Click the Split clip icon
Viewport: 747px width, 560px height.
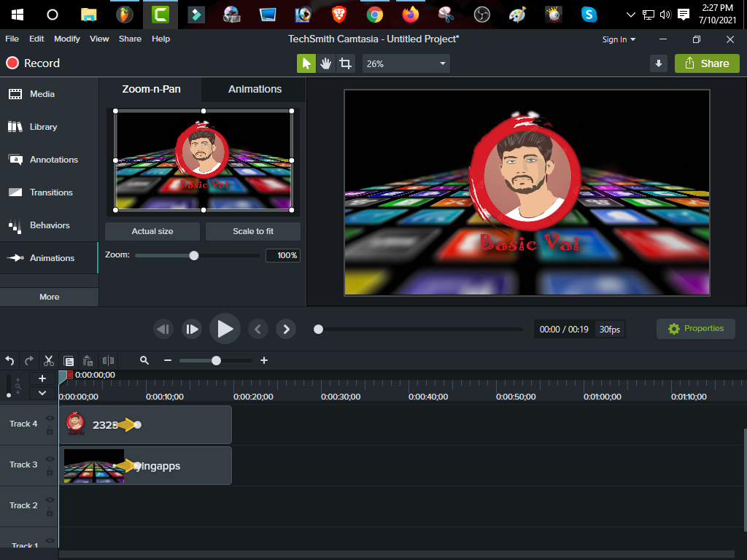click(x=108, y=360)
